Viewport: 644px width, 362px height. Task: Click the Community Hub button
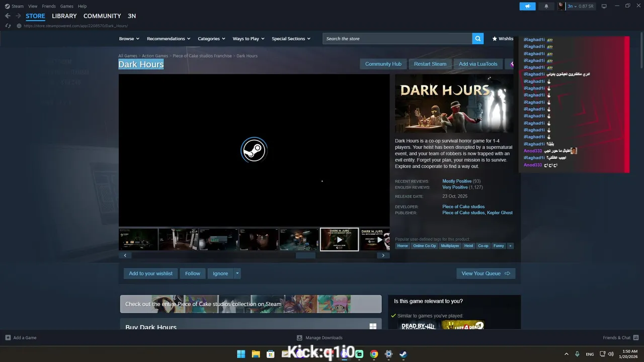point(383,64)
